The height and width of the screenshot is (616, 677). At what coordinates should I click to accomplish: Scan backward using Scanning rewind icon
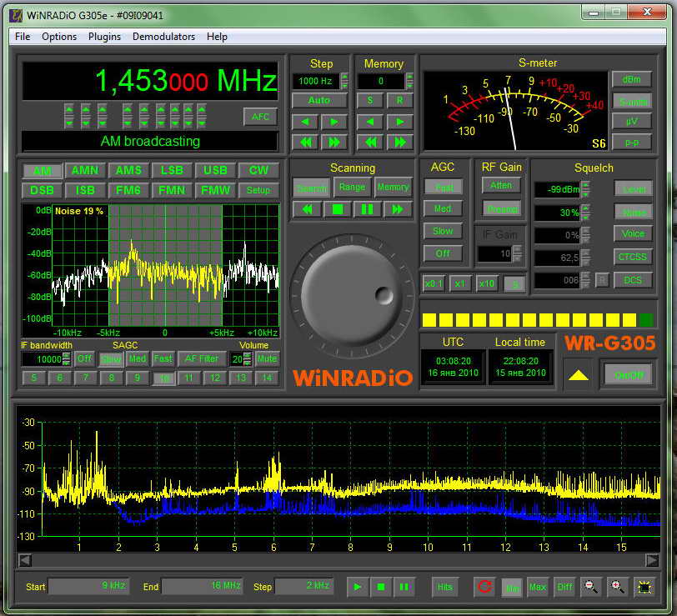(x=307, y=210)
